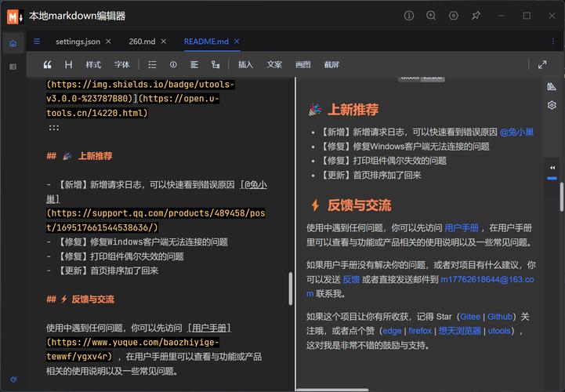The width and height of the screenshot is (565, 392).
Task: Open the H heading tool
Action: pyautogui.click(x=68, y=64)
